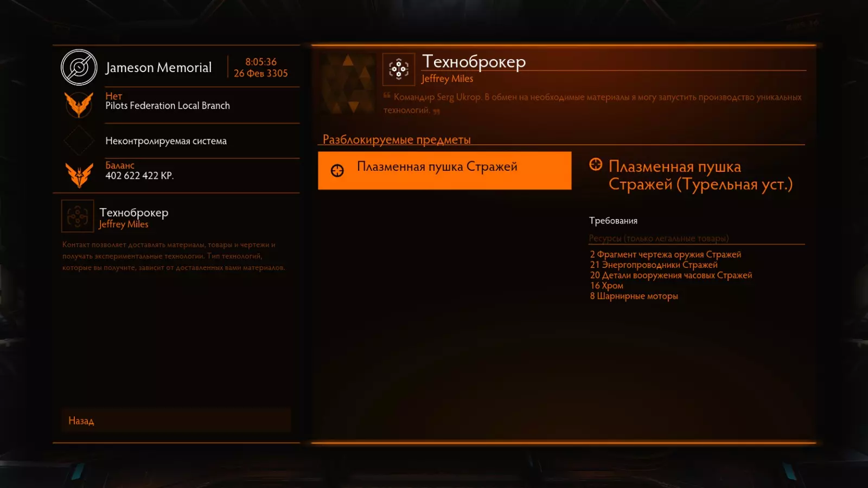The image size is (868, 488).
Task: Click the Jameson Memorial station name
Action: click(x=158, y=68)
